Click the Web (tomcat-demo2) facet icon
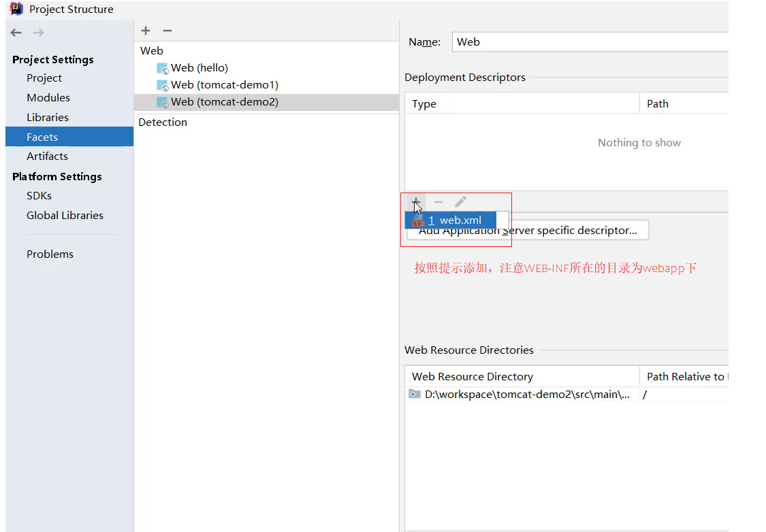766x532 pixels. coord(162,103)
